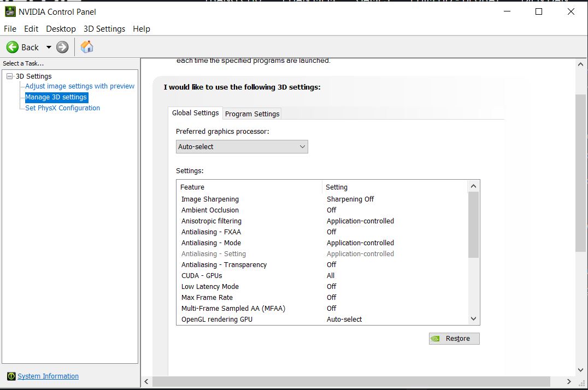The height and width of the screenshot is (390, 588).
Task: Click the horizontal scroll left arrow
Action: coord(146,382)
